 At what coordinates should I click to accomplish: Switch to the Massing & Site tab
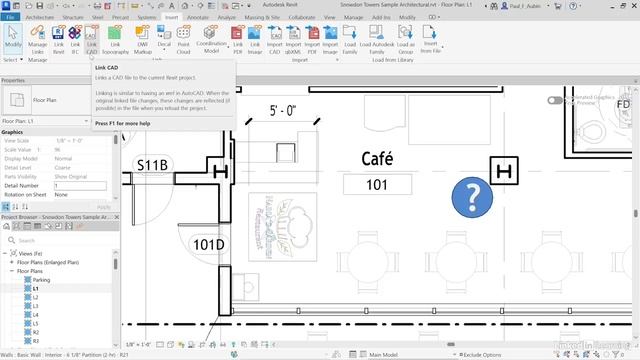262,17
